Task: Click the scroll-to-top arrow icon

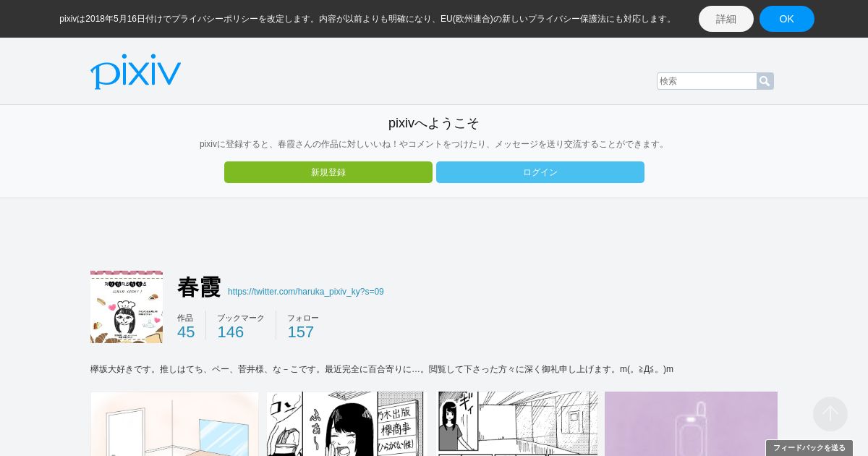Action: pos(830,414)
